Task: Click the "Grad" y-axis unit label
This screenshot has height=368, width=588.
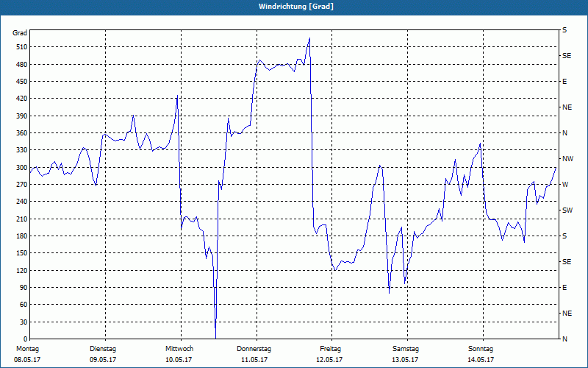Action: (20, 33)
